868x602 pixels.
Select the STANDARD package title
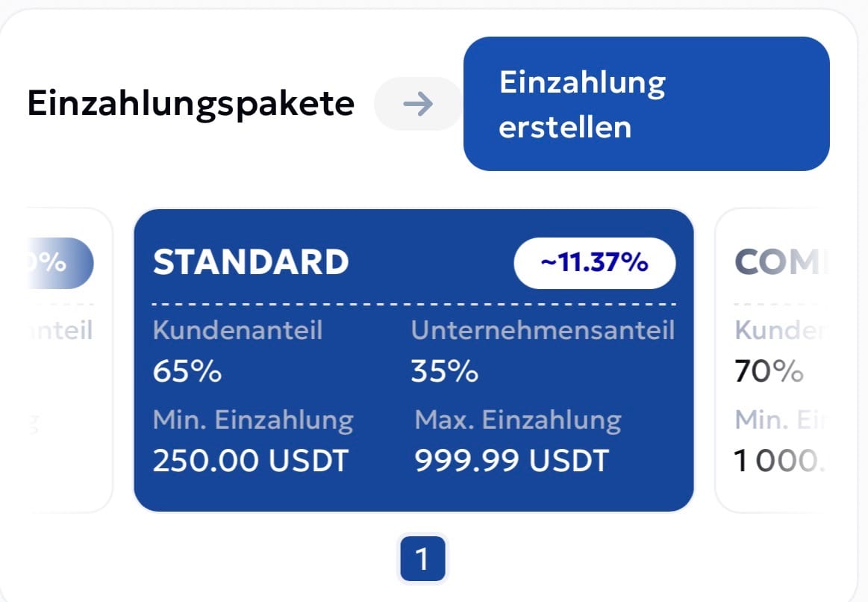pyautogui.click(x=251, y=263)
